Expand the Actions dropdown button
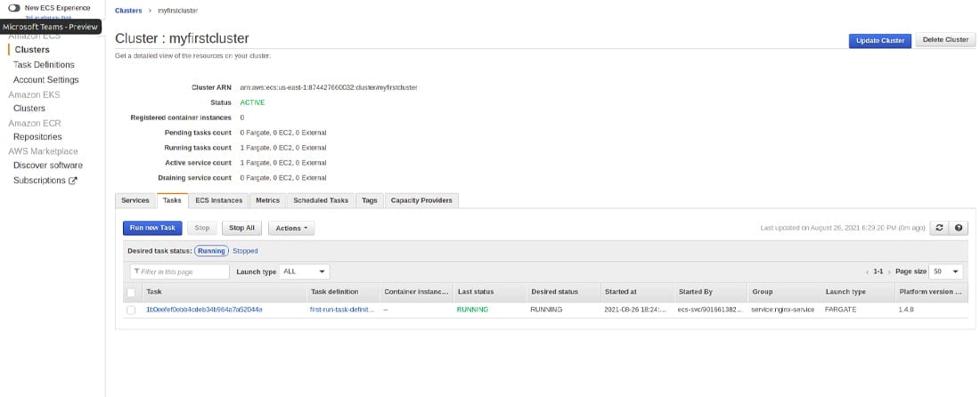The height and width of the screenshot is (397, 980). pyautogui.click(x=291, y=228)
